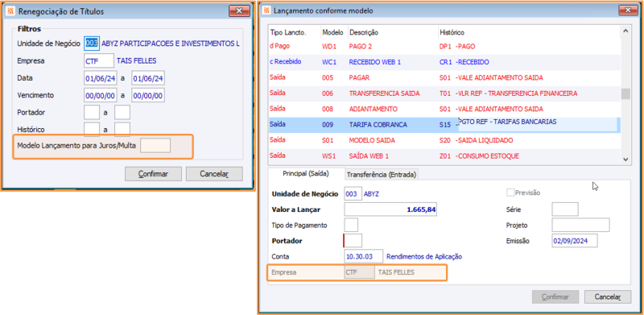
Task: Open the Transferência (Entrada) tab
Action: coord(382,175)
